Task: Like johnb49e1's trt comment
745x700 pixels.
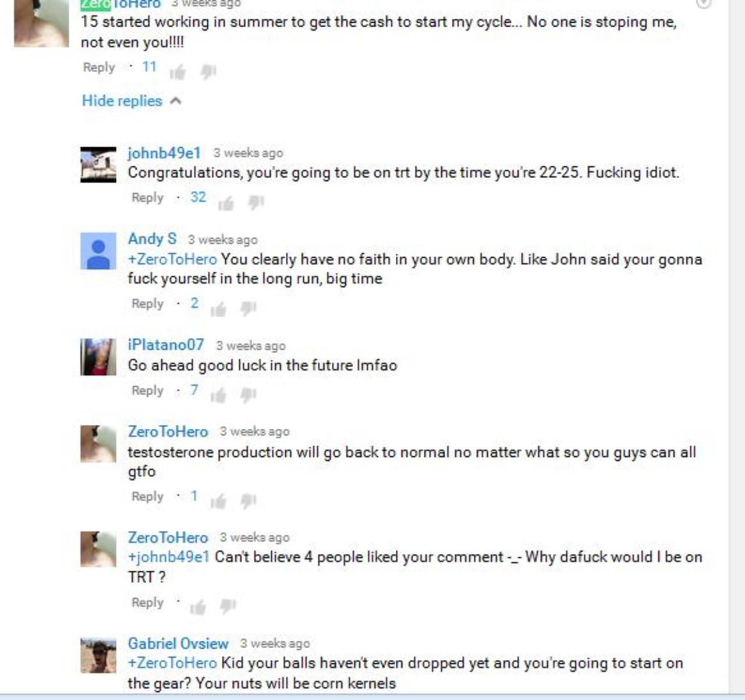Action: point(226,202)
